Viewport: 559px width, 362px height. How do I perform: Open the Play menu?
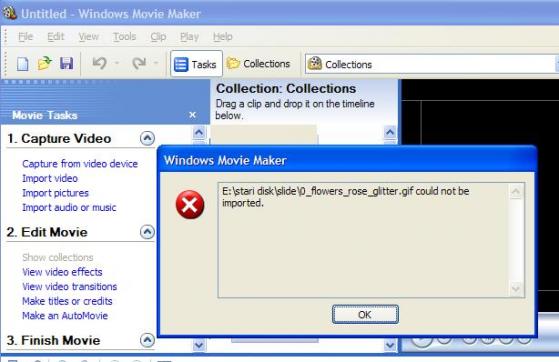pyautogui.click(x=189, y=36)
